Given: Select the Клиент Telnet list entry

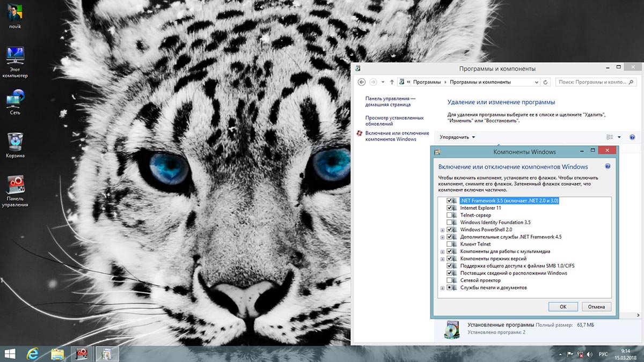Looking at the screenshot, I should tap(475, 244).
